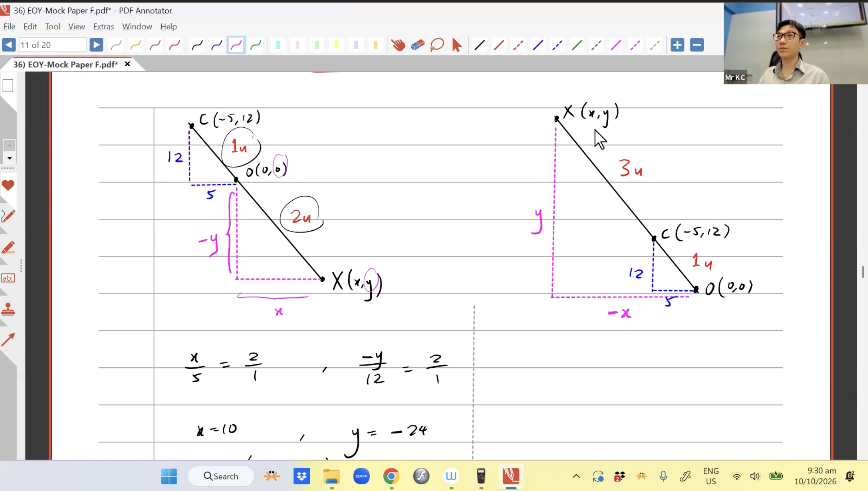Expand the sidebar dropdown arrow

[10, 158]
